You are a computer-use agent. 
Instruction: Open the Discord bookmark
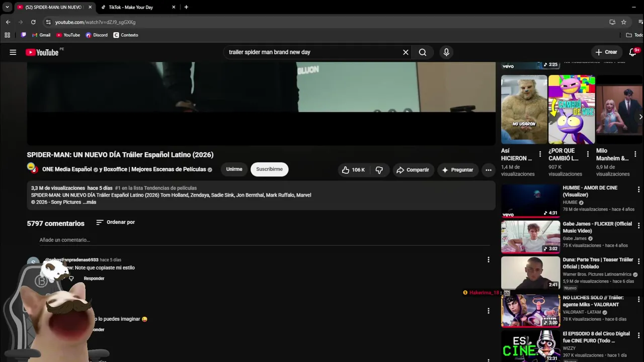click(x=97, y=35)
